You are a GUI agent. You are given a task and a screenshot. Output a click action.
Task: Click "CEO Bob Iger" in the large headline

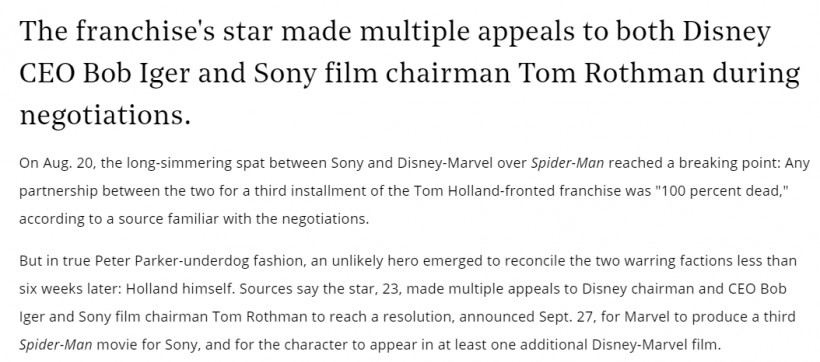pyautogui.click(x=105, y=75)
